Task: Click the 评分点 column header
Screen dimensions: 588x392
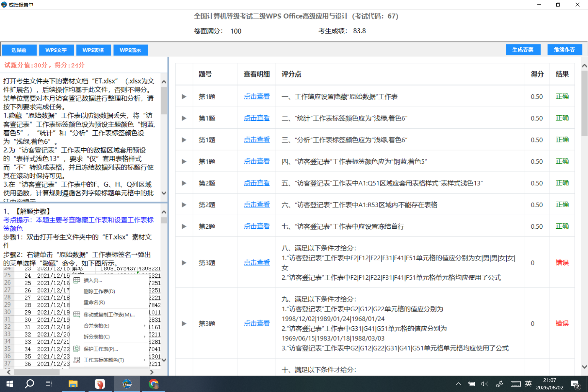Action: [291, 74]
